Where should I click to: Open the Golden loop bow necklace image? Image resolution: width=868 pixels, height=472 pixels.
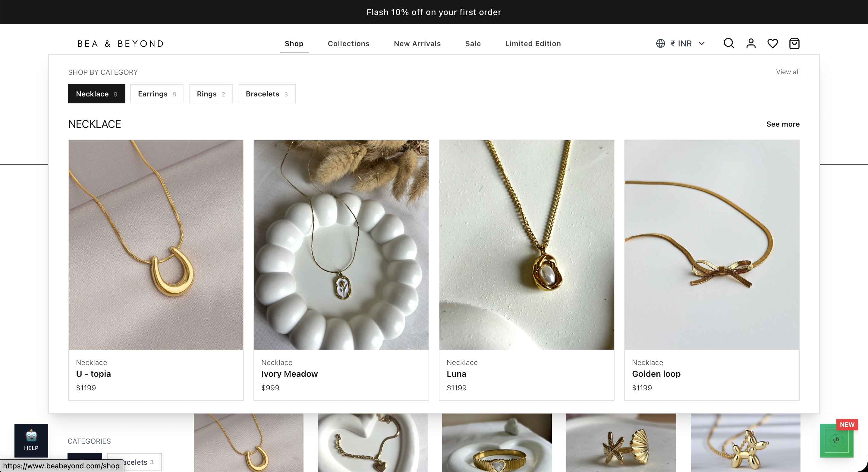(x=712, y=245)
